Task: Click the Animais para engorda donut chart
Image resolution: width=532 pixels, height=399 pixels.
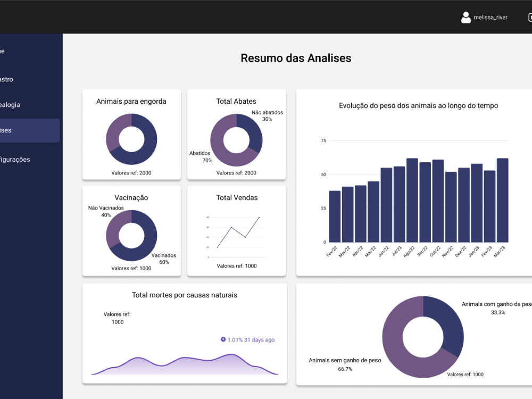Action: [131, 139]
